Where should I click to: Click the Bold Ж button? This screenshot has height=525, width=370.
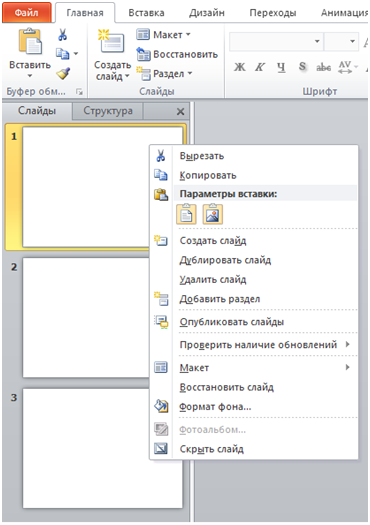[x=239, y=67]
